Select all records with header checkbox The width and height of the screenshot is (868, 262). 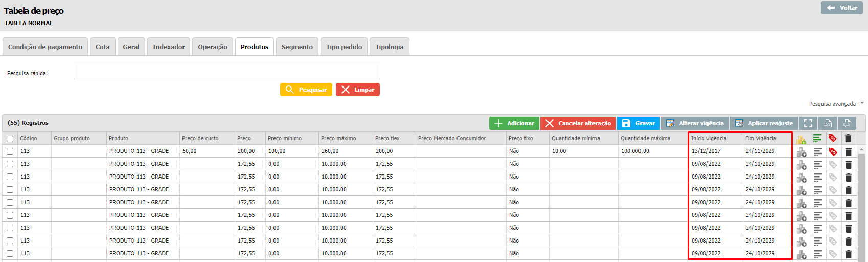[10, 139]
